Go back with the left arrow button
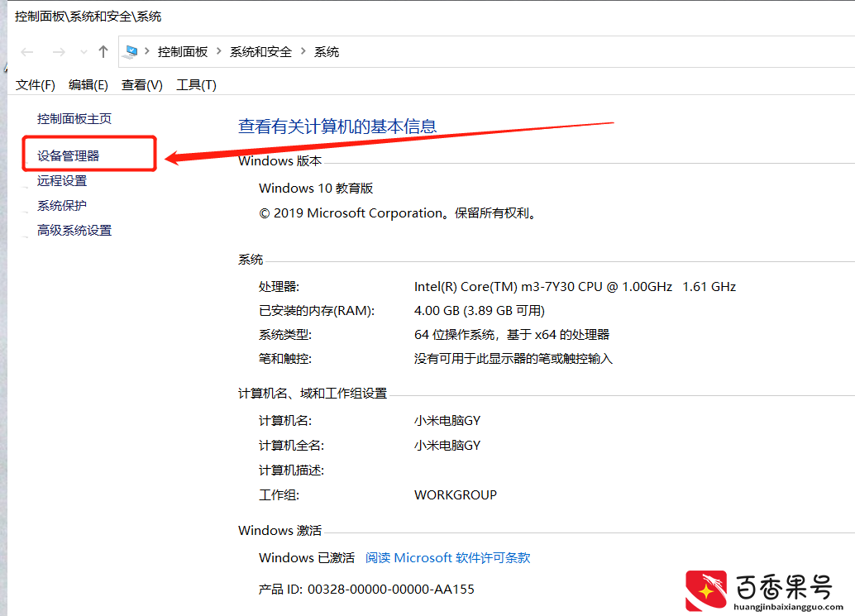Image resolution: width=855 pixels, height=616 pixels. pos(27,52)
